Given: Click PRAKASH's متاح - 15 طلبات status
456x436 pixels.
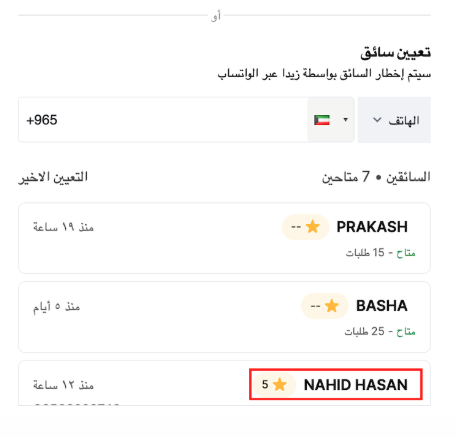Looking at the screenshot, I should (380, 253).
